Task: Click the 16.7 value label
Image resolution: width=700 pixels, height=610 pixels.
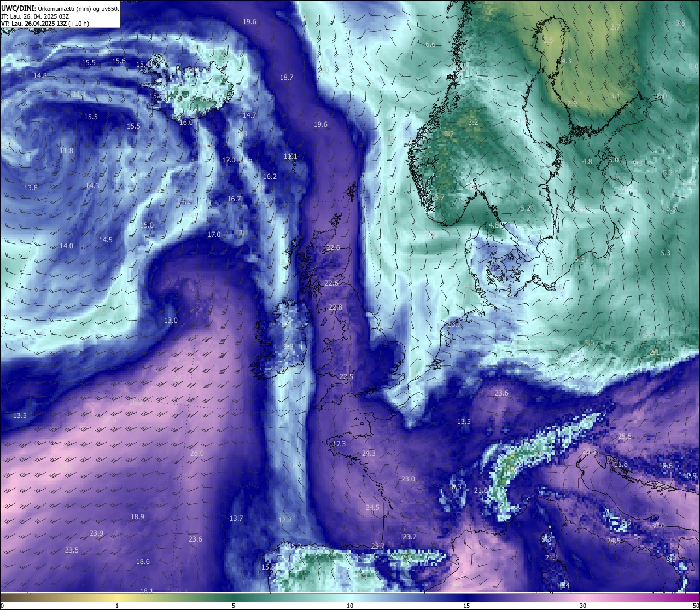Action: click(234, 199)
